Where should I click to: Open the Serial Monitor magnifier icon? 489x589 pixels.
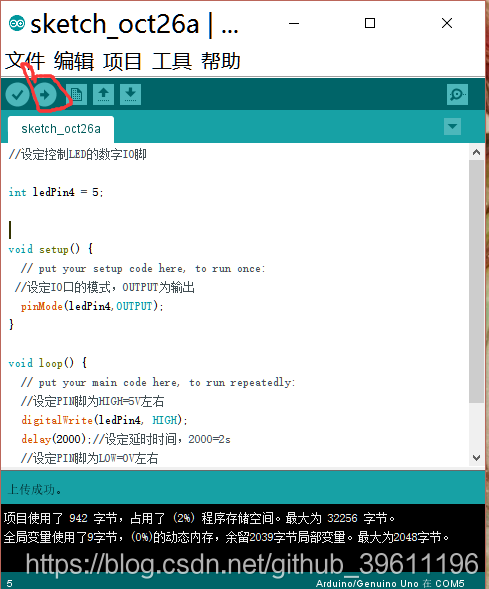point(457,94)
